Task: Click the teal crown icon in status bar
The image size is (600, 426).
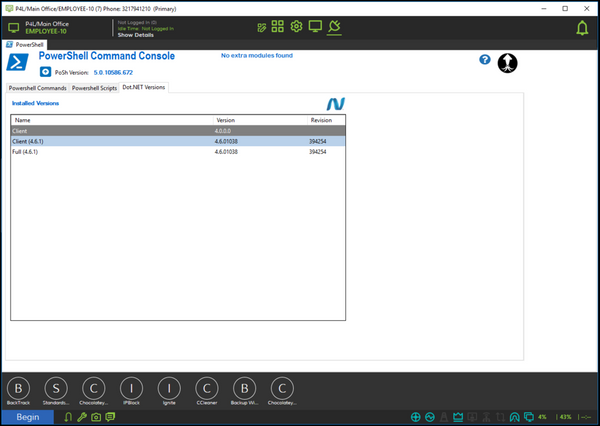Action: [x=458, y=417]
